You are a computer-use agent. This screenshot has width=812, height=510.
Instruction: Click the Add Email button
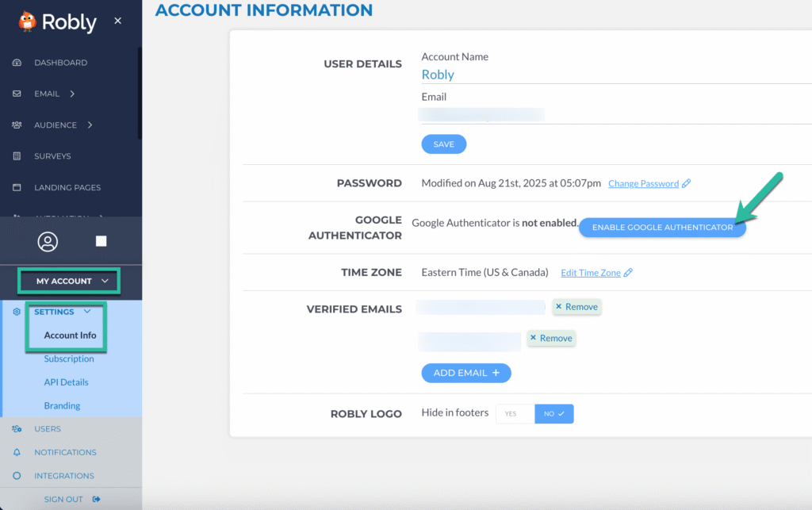[x=466, y=373]
